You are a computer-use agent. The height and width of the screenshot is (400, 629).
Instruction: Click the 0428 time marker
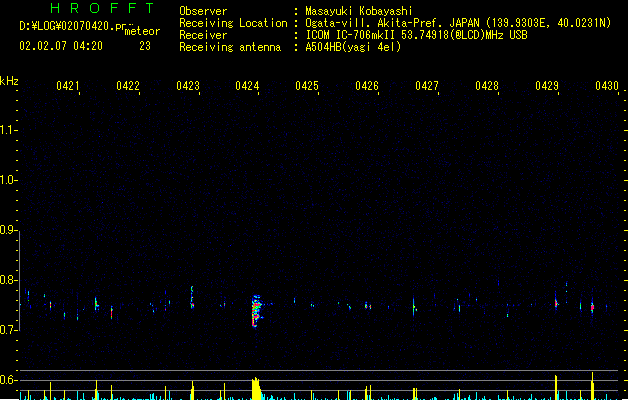click(x=487, y=86)
